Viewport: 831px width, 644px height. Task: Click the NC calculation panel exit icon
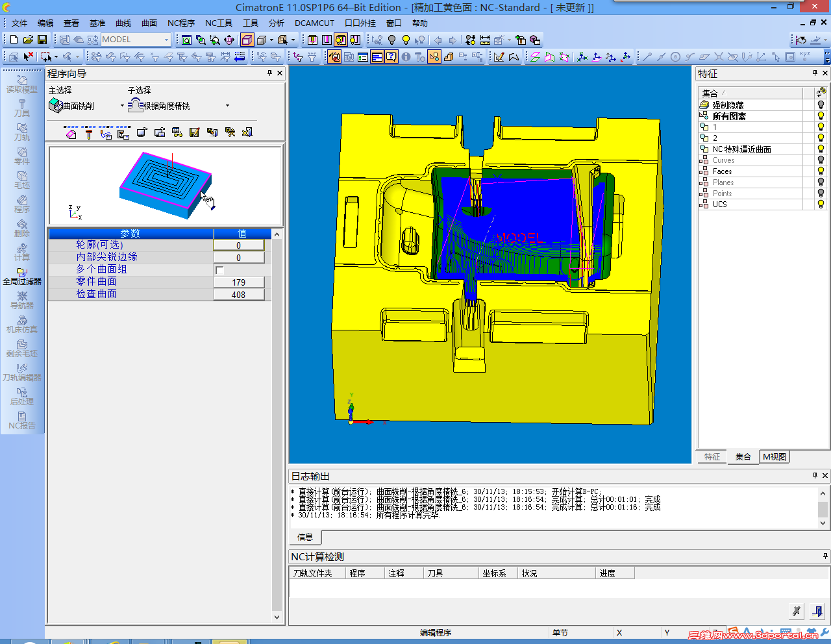(x=817, y=611)
